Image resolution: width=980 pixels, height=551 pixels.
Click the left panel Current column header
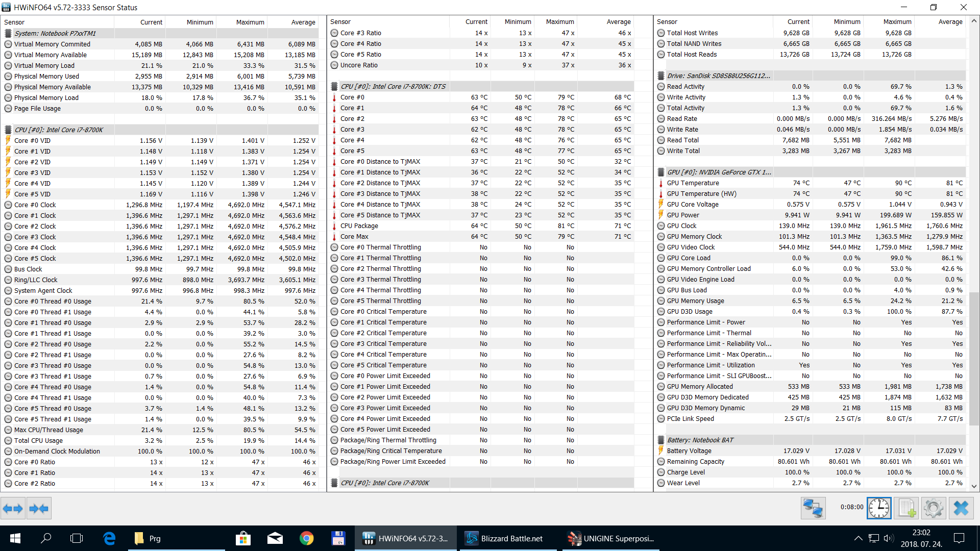pos(139,22)
